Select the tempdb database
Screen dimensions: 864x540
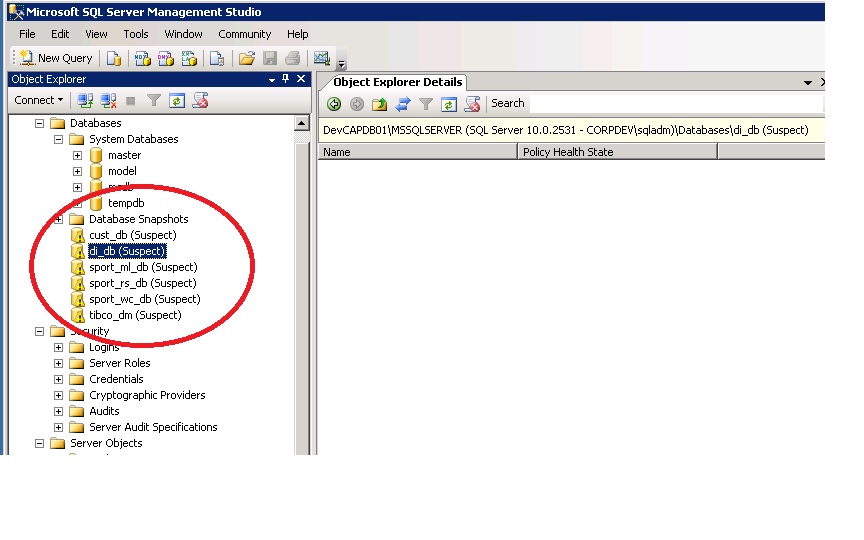tap(126, 203)
